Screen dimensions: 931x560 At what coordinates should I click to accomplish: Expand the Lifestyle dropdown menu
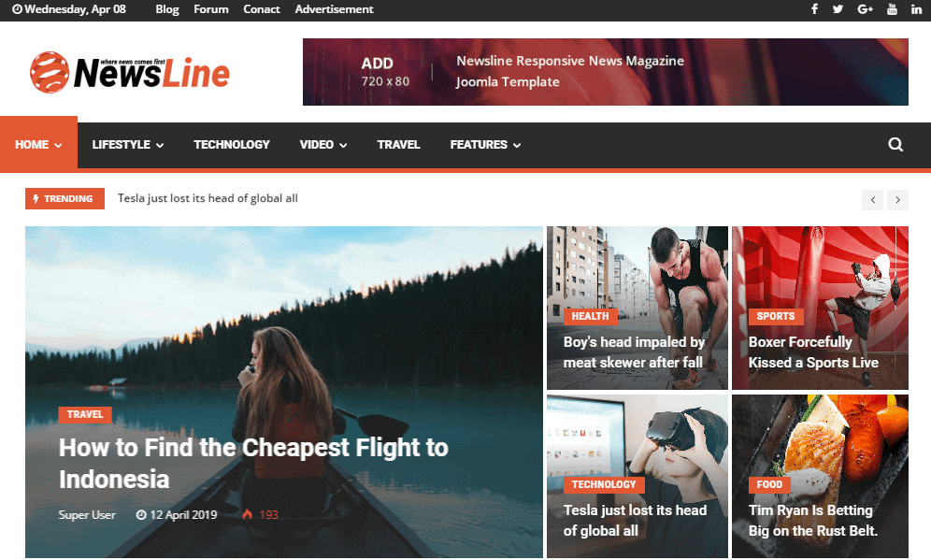click(x=128, y=144)
